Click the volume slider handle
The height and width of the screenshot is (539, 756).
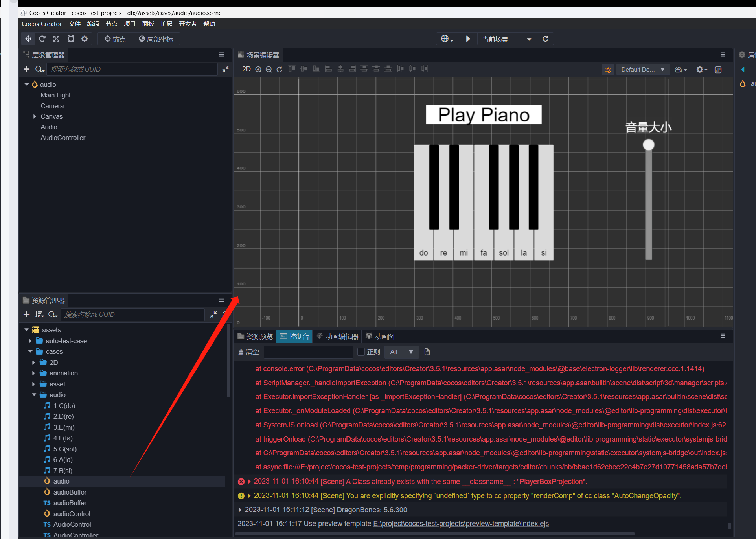tap(649, 145)
